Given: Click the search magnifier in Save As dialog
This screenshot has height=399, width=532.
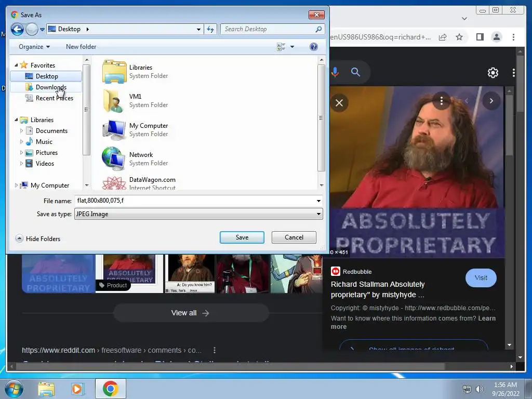Looking at the screenshot, I should point(318,29).
